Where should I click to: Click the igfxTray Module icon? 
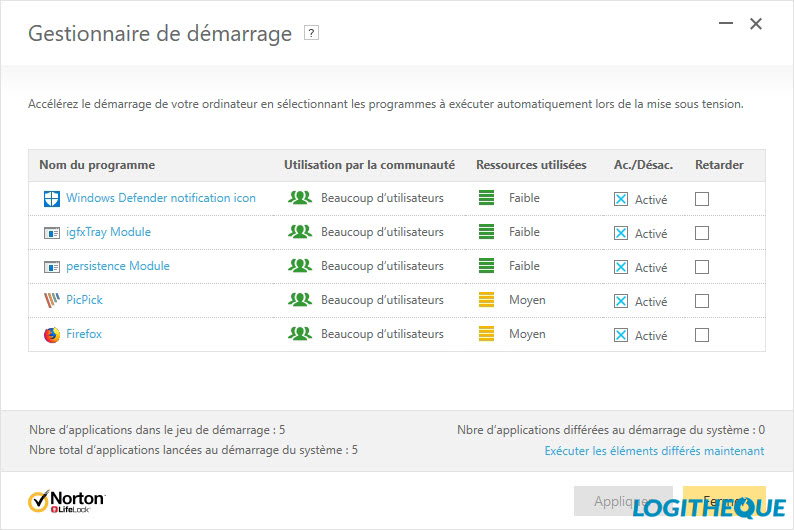(x=52, y=233)
